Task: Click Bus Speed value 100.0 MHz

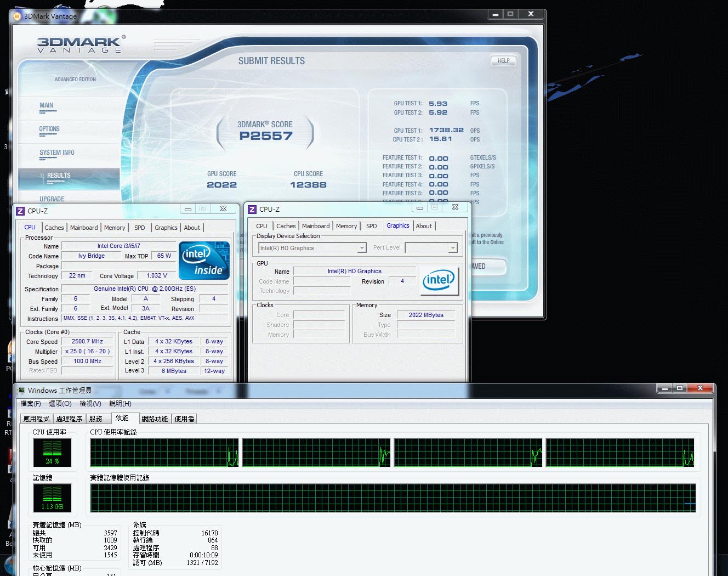Action: tap(87, 361)
